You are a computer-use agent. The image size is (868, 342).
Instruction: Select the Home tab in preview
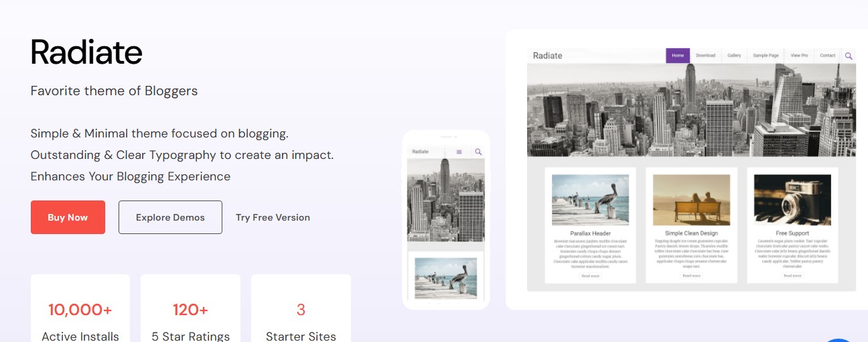click(677, 56)
